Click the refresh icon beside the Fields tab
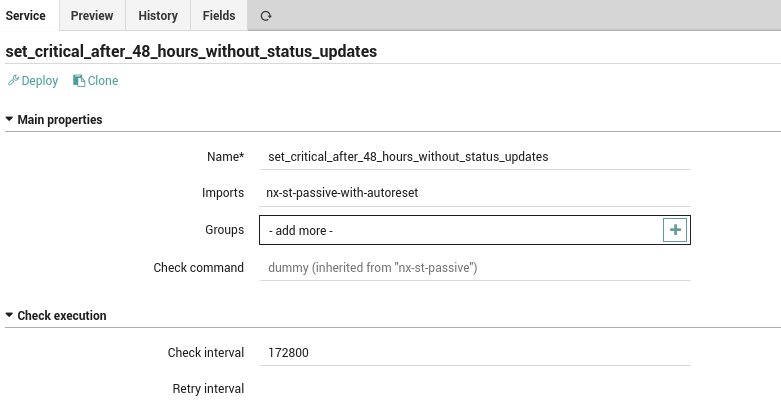781x401 pixels. point(265,16)
